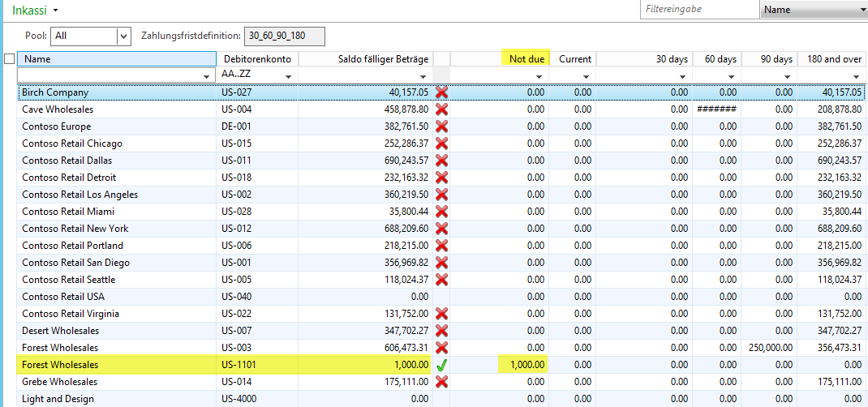Click the 180 and over column header
Screen dimensions: 868x407
click(832, 59)
